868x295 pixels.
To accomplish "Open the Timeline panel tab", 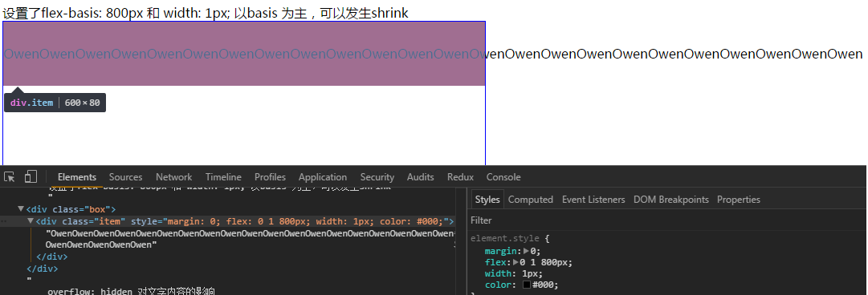I will 224,177.
